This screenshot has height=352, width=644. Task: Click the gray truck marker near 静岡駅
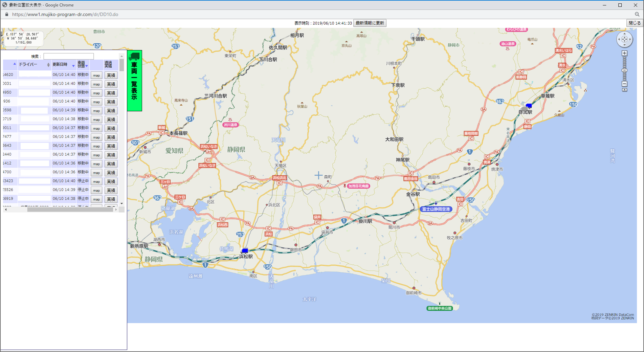524,109
